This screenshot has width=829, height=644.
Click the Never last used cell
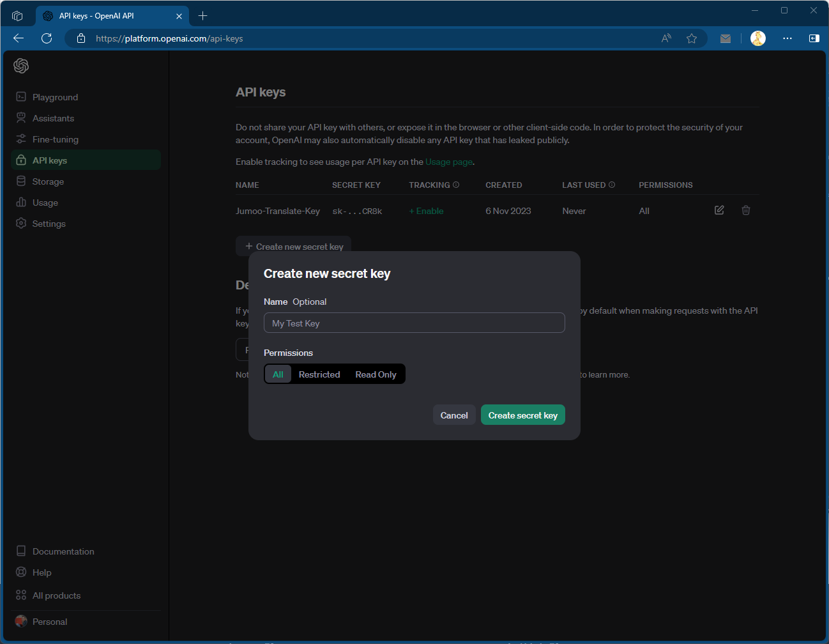point(574,211)
